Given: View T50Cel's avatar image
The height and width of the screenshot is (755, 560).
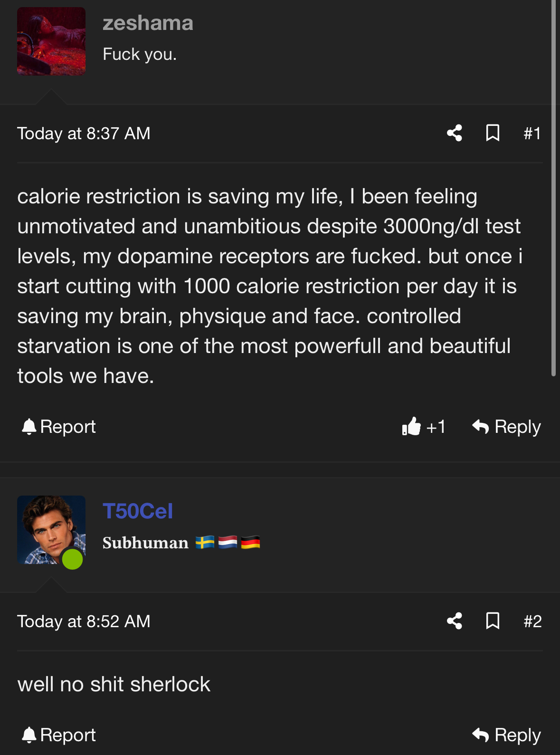Looking at the screenshot, I should point(51,530).
